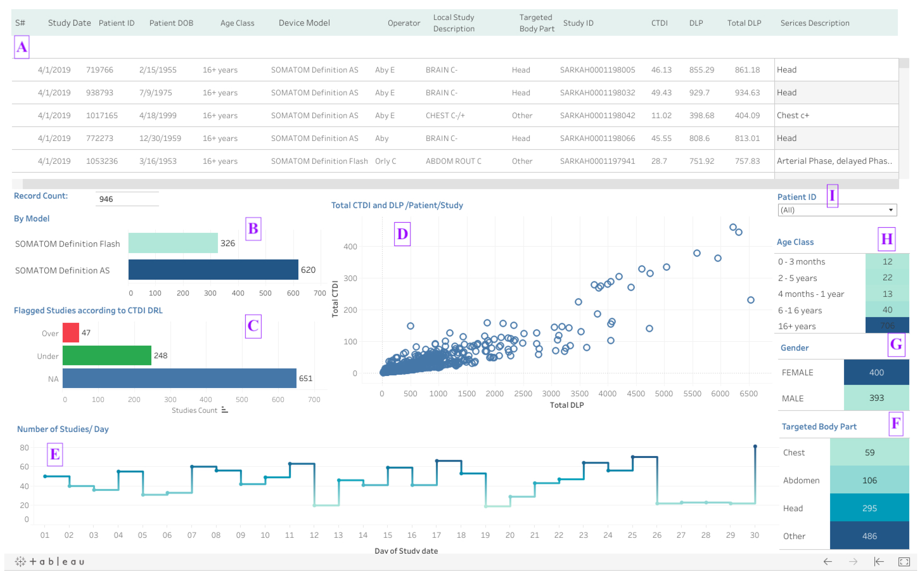Select the SOMATOM Definition AS bar
Viewport: 924px width, 577px height.
pyautogui.click(x=213, y=270)
